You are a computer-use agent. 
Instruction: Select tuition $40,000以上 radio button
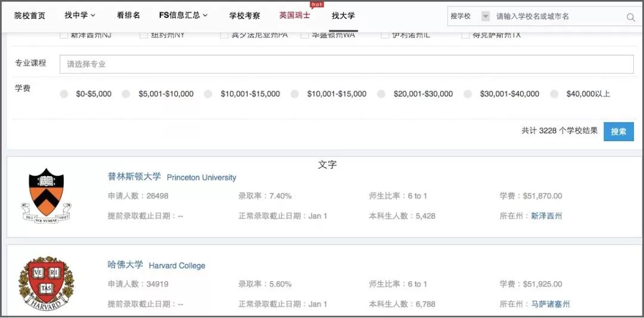(554, 94)
